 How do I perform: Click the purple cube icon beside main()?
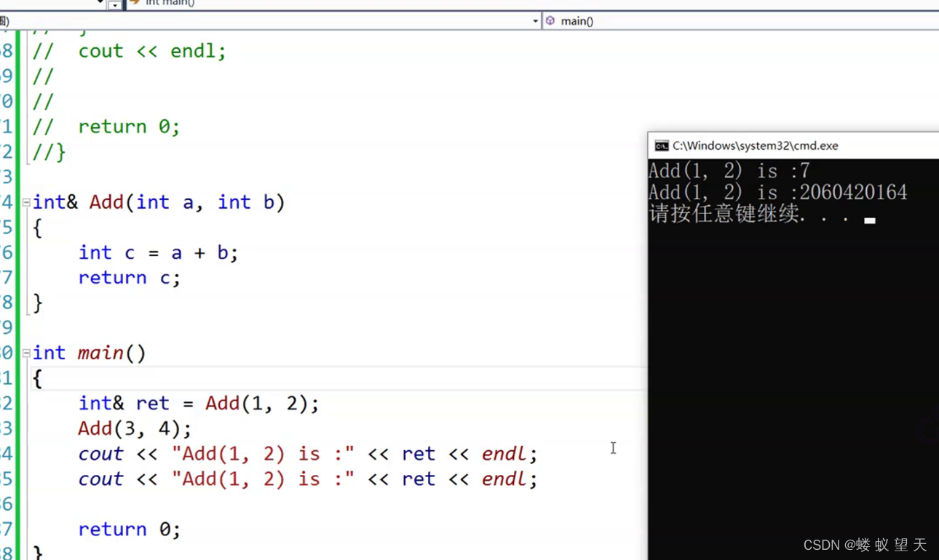coord(550,21)
